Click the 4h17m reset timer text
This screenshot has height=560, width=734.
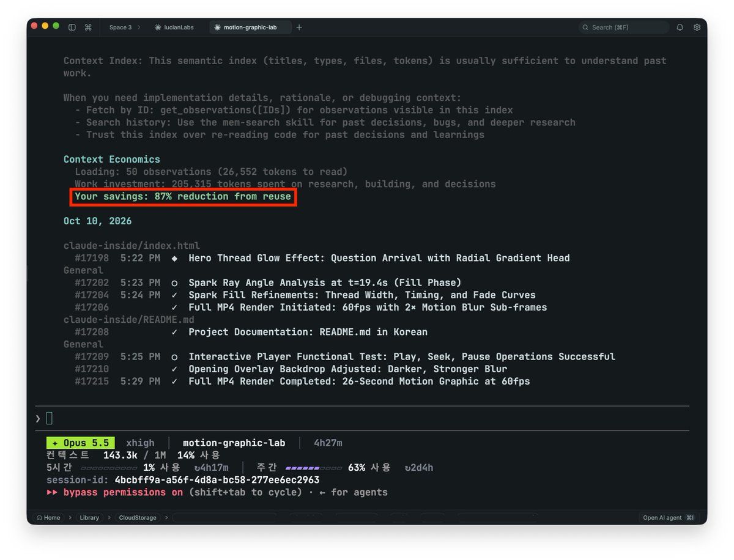pos(211,468)
